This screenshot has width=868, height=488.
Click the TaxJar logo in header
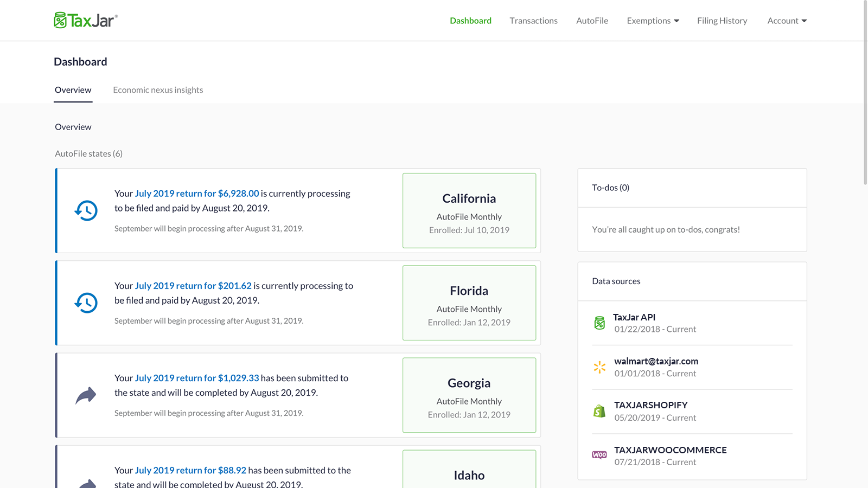coord(86,21)
